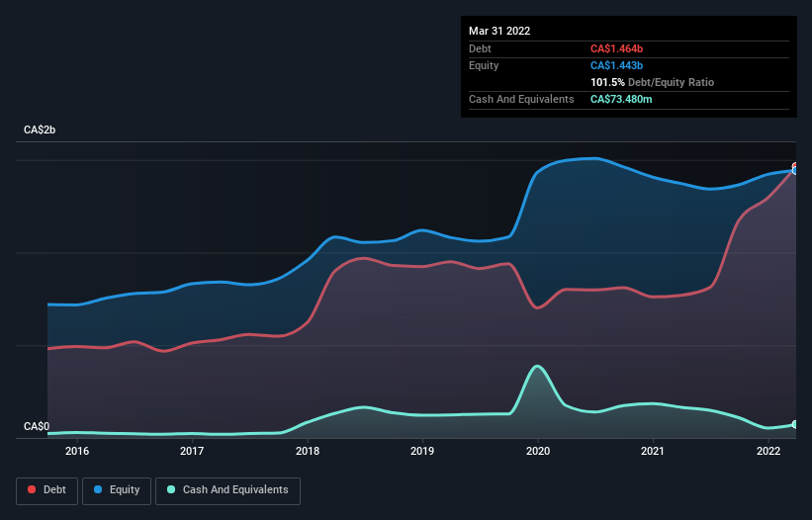Click the teal Cash And Equivalents legend dot
The width and height of the screenshot is (812, 520).
tap(171, 489)
